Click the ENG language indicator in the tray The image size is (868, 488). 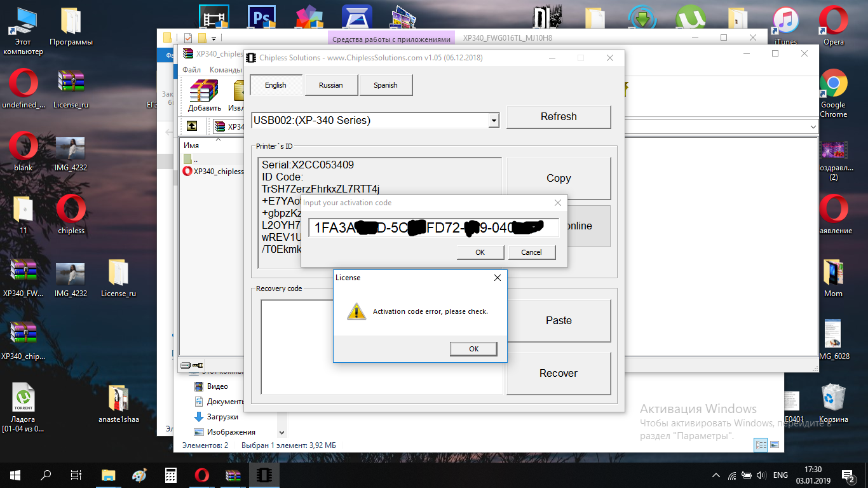tap(781, 475)
